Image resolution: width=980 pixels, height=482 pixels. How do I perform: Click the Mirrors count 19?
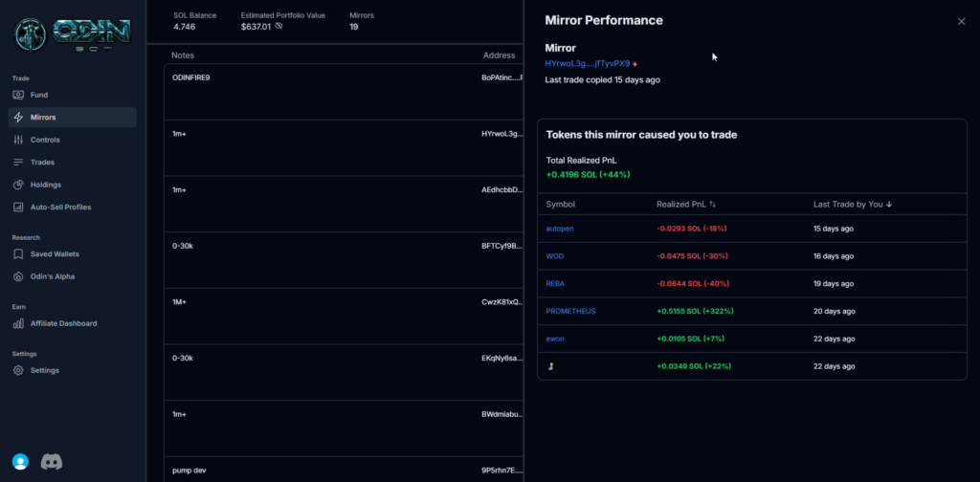(x=354, y=27)
